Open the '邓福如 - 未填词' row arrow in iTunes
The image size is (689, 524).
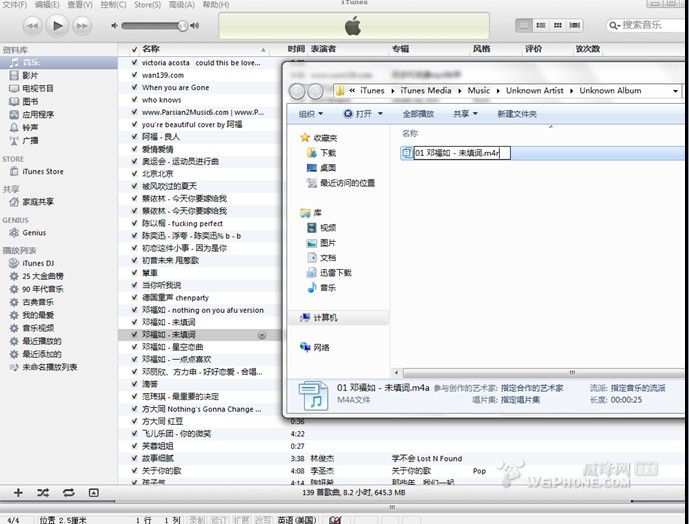262,335
